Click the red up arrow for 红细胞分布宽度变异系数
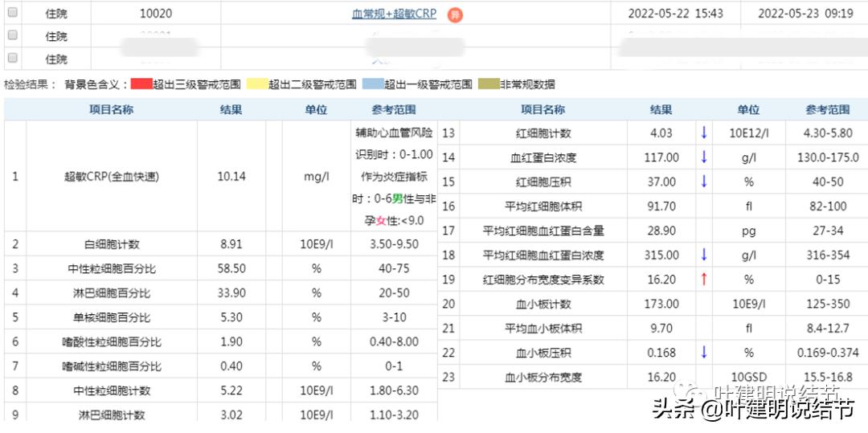The image size is (868, 433). click(x=703, y=279)
